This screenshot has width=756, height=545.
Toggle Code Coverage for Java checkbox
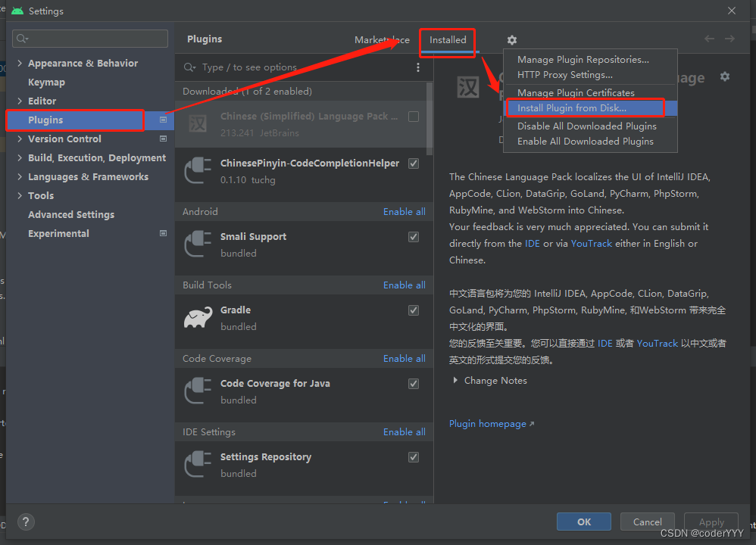pyautogui.click(x=413, y=384)
